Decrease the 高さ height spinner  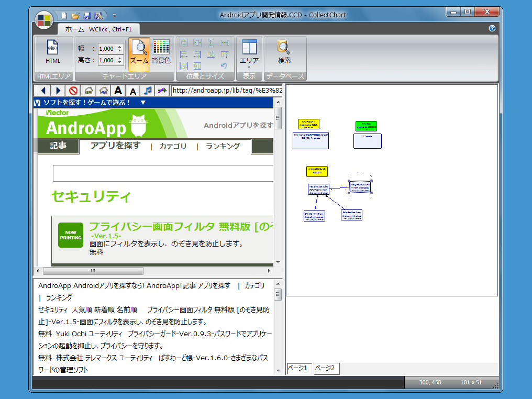pyautogui.click(x=119, y=62)
